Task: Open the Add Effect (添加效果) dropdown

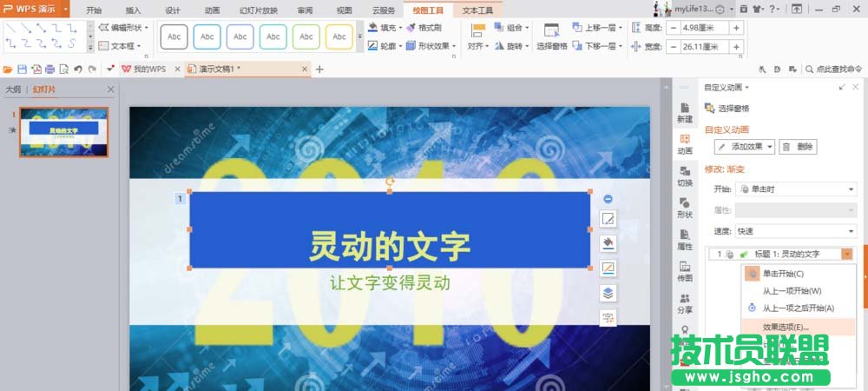Action: [745, 147]
